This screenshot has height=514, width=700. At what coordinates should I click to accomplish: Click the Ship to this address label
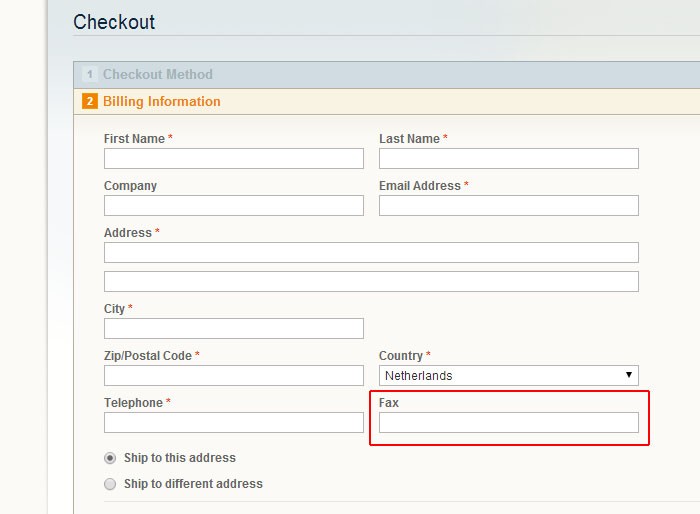(x=180, y=458)
